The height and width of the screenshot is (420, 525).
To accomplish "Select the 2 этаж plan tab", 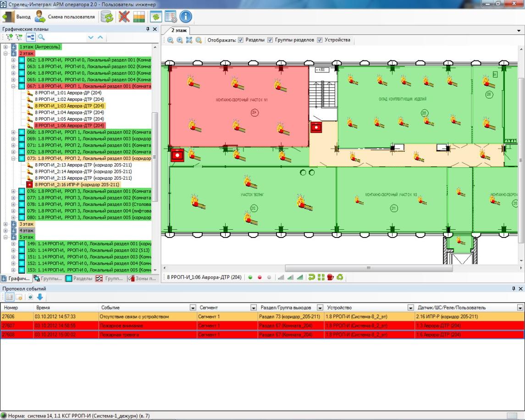I will pyautogui.click(x=179, y=30).
